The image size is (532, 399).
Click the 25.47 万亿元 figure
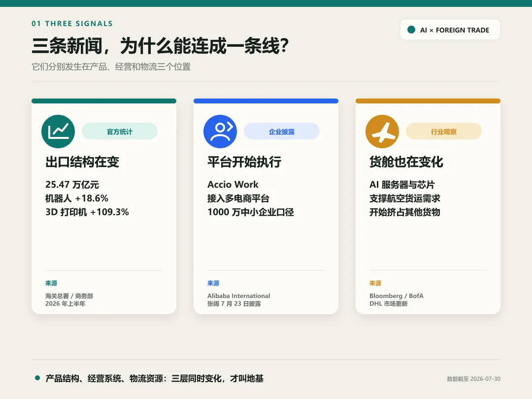click(x=72, y=185)
